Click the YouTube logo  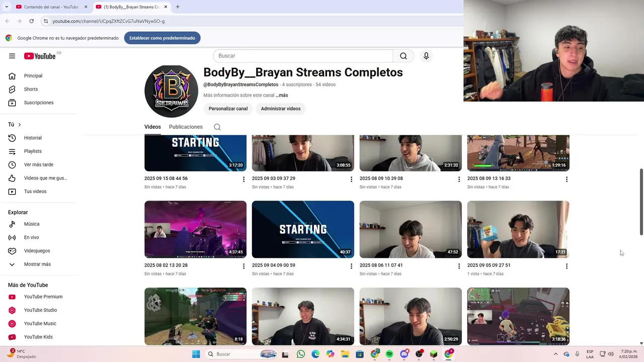[x=40, y=56]
